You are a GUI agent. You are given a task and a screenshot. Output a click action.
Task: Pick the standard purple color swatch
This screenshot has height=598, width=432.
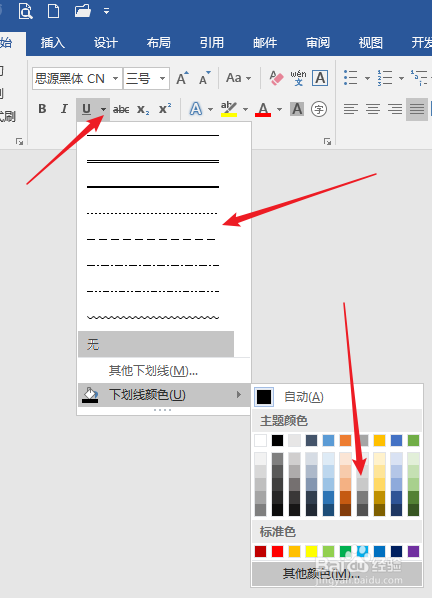point(413,551)
